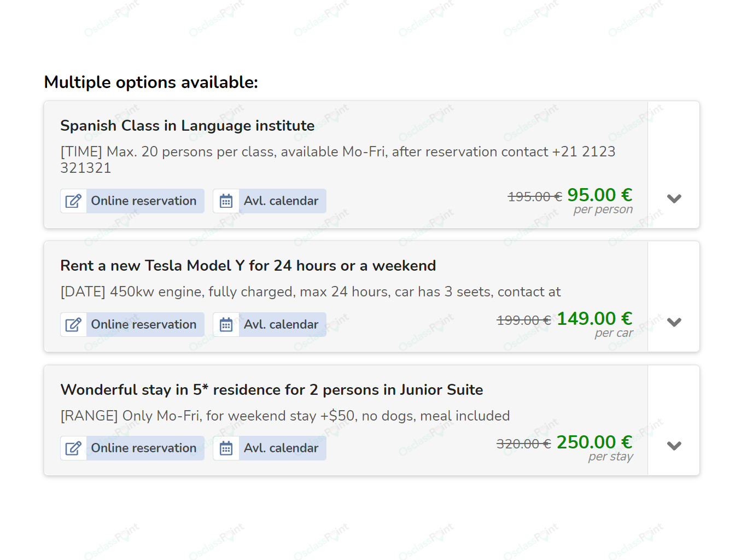Click the calendar icon in Junior Suite card

[226, 448]
